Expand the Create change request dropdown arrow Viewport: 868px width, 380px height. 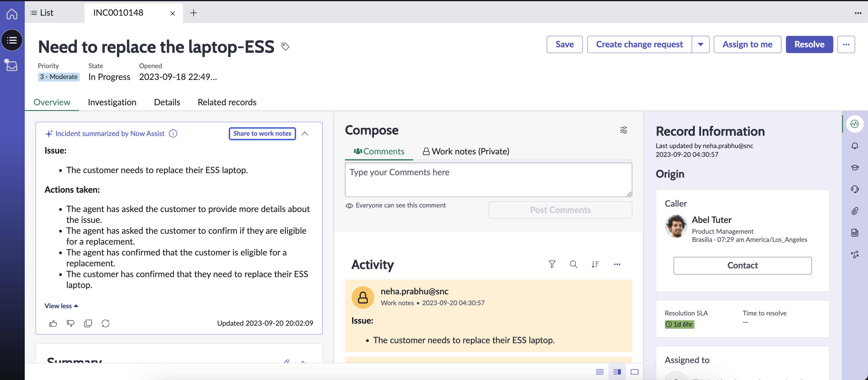click(x=701, y=44)
